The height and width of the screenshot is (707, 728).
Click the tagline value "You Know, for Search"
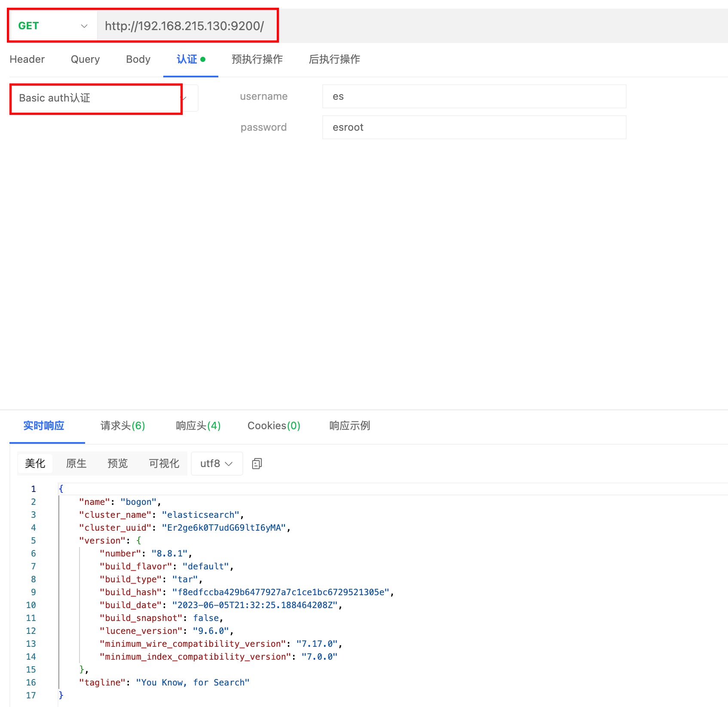point(193,682)
